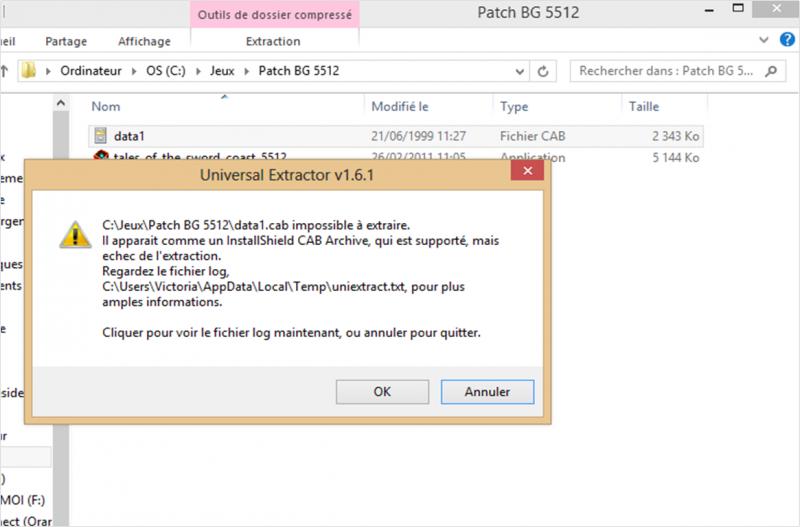This screenshot has width=800, height=527.
Task: Click the up arrow navigation icon
Action: [x=5, y=71]
